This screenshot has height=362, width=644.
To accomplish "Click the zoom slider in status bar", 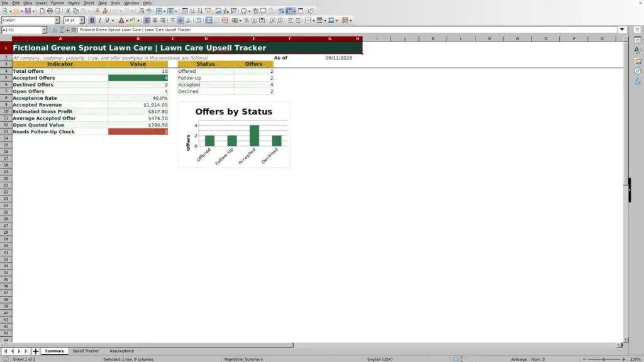I will 604,359.
